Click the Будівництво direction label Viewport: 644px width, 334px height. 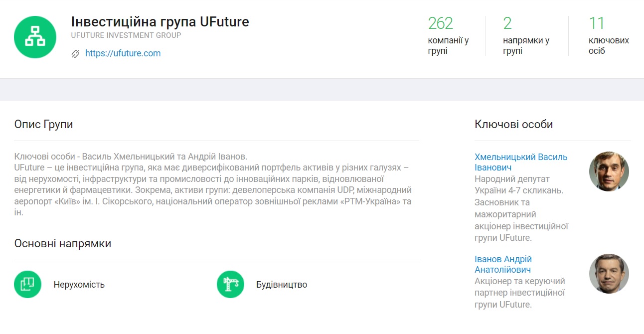tap(282, 285)
